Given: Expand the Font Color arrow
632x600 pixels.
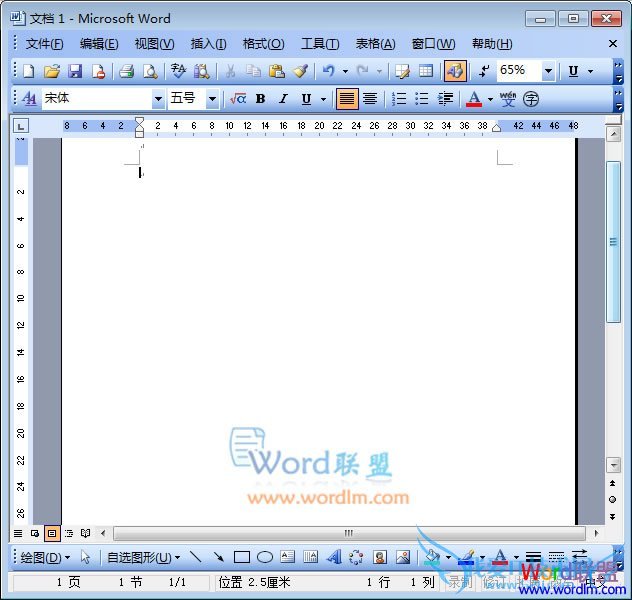Looking at the screenshot, I should click(x=490, y=99).
